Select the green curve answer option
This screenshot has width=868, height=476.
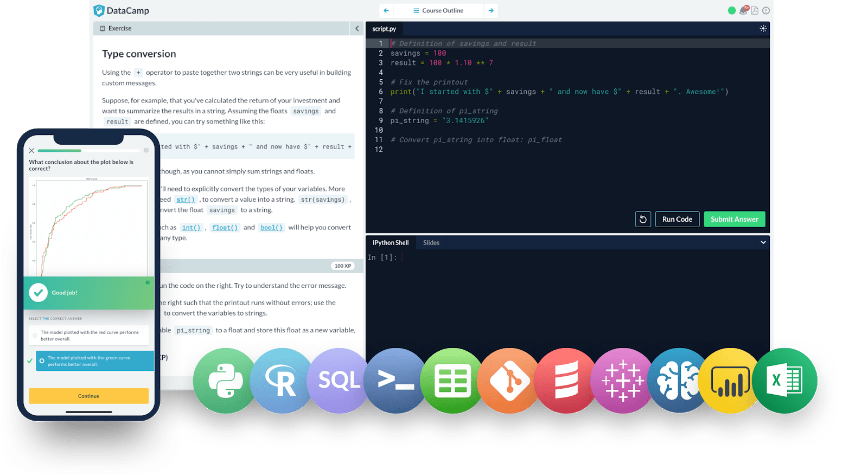pyautogui.click(x=95, y=361)
